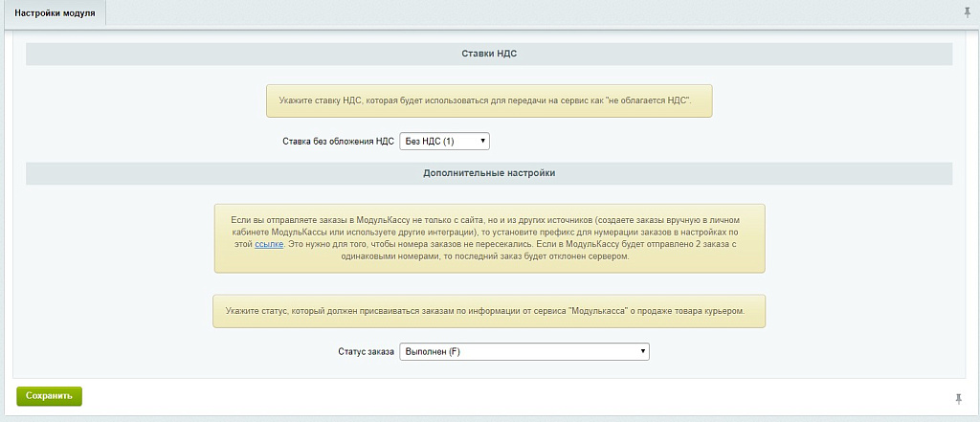Click the arrow of the VAT rate combo box
The width and height of the screenshot is (980, 422).
pos(482,141)
